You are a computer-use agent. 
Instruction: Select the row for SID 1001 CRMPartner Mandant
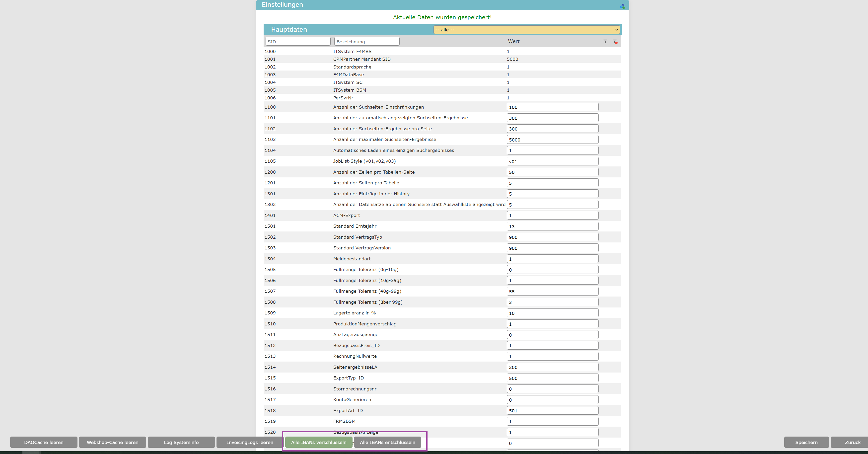[x=362, y=59]
